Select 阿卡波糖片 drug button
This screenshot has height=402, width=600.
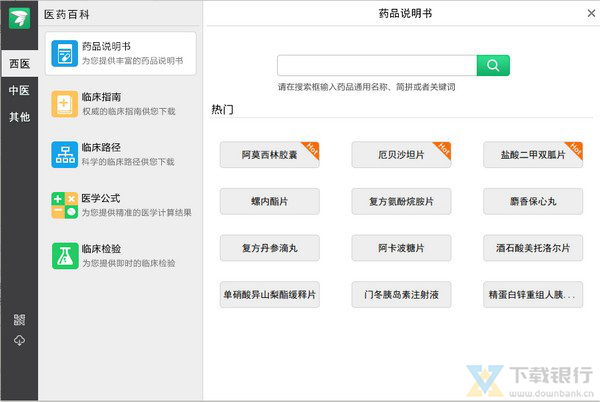(x=401, y=248)
